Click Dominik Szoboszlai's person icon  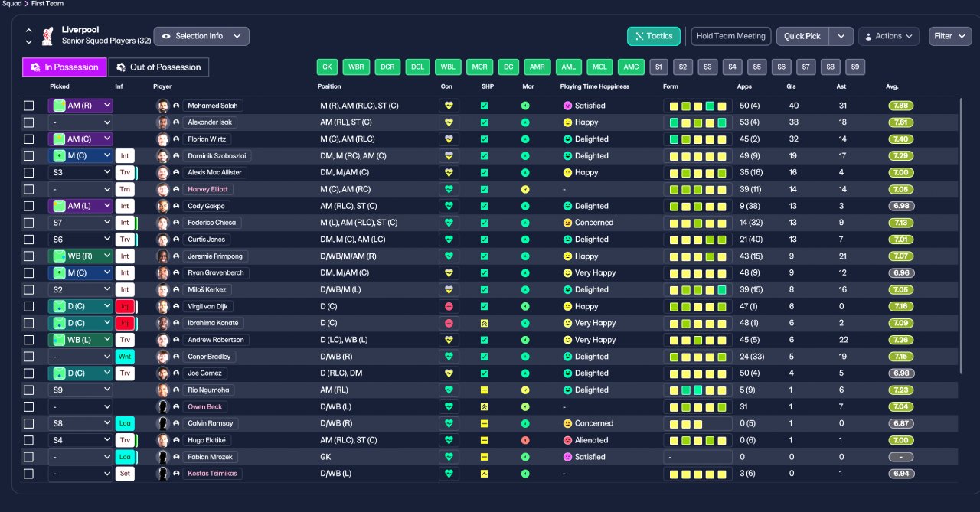coord(176,156)
